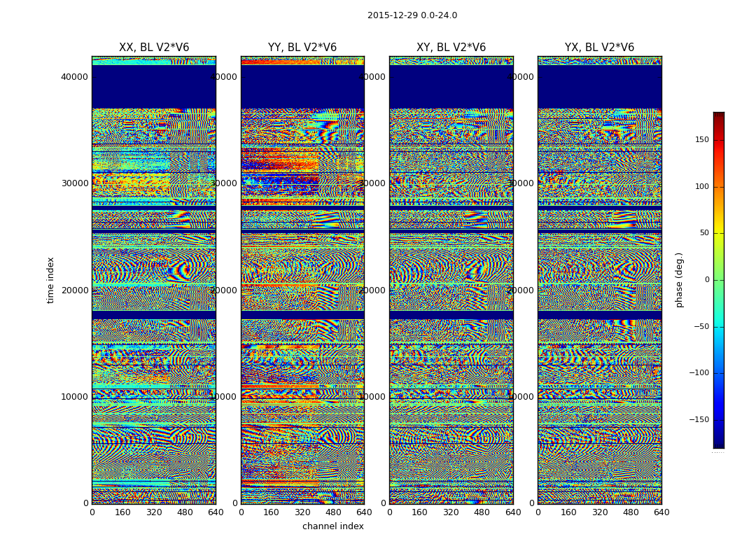Click the colorbar tick label '100'
Viewport: 735px width, 560px height.
[702, 186]
